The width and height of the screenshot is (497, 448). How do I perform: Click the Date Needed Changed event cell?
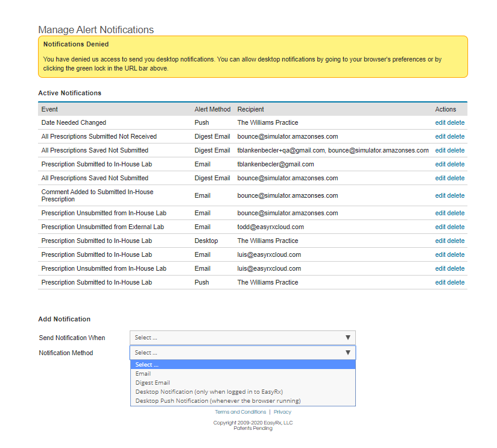click(74, 122)
